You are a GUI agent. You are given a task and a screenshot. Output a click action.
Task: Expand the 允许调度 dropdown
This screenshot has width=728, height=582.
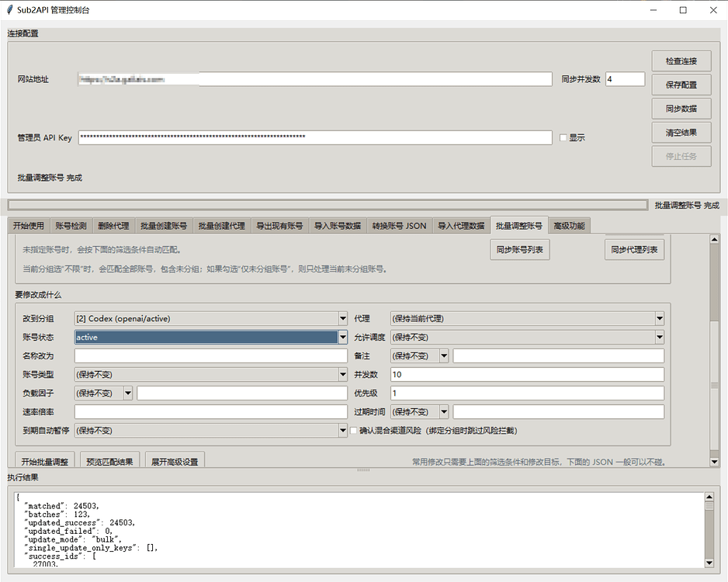659,338
